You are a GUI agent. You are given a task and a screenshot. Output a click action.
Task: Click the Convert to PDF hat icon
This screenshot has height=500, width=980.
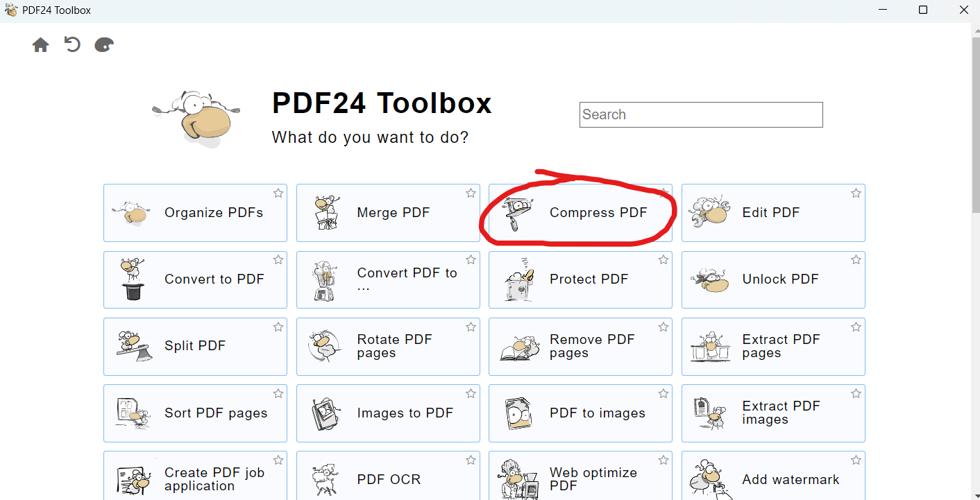point(131,279)
